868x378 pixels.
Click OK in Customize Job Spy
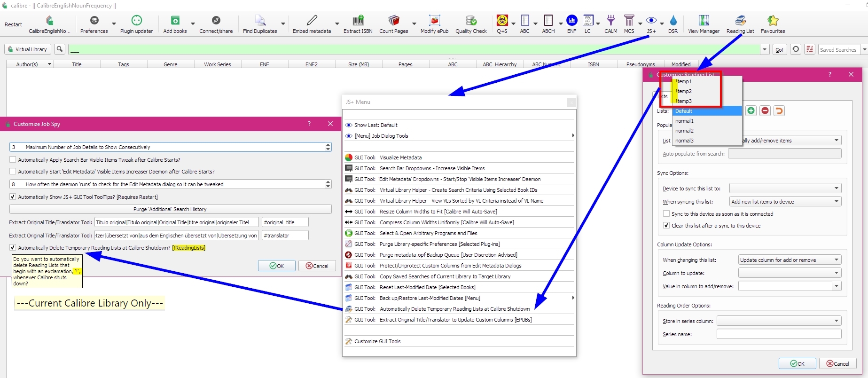tap(276, 266)
